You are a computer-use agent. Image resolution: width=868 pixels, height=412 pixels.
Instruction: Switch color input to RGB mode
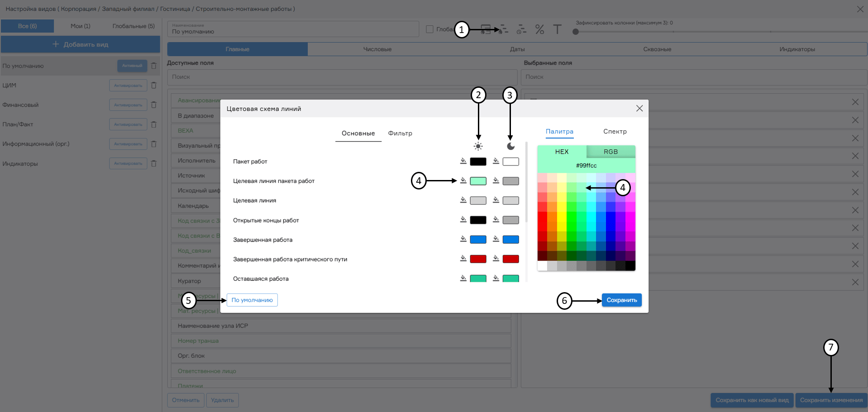[x=610, y=152]
